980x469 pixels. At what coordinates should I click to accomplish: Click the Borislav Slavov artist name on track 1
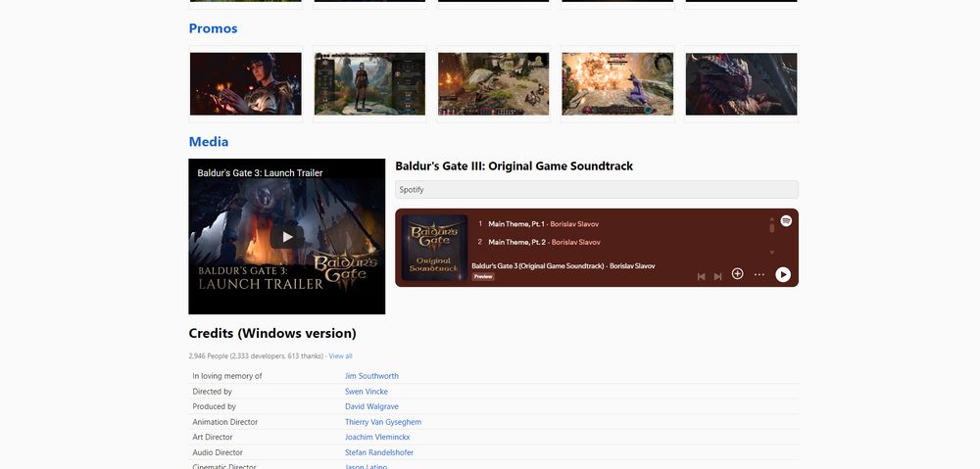point(574,223)
